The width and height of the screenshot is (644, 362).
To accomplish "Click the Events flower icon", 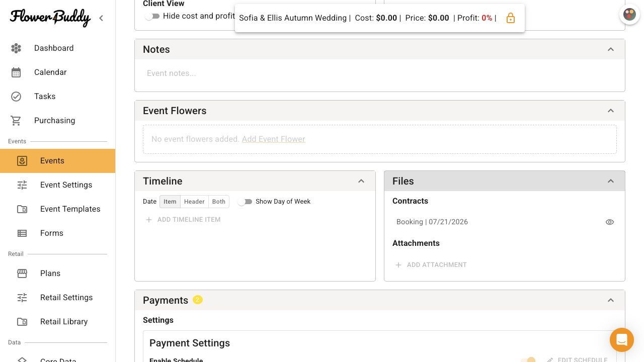I will [x=22, y=161].
